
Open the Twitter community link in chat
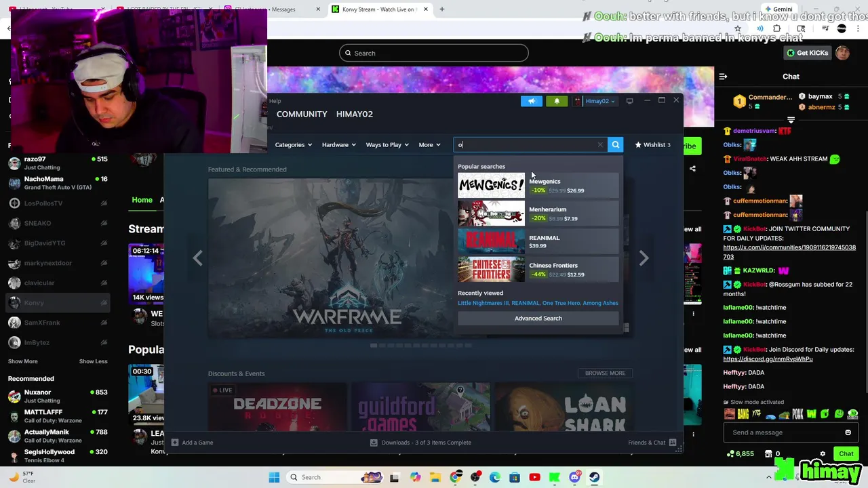(789, 252)
